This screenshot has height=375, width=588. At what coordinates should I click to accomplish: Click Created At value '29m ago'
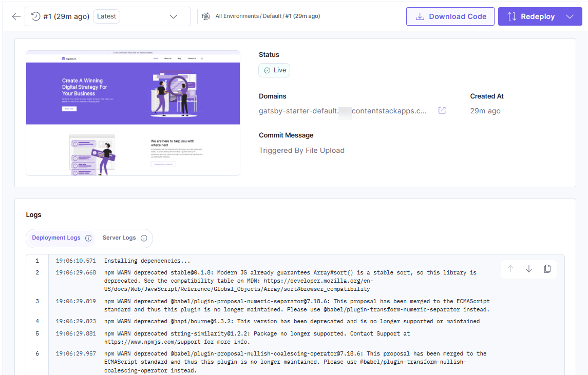coord(485,111)
